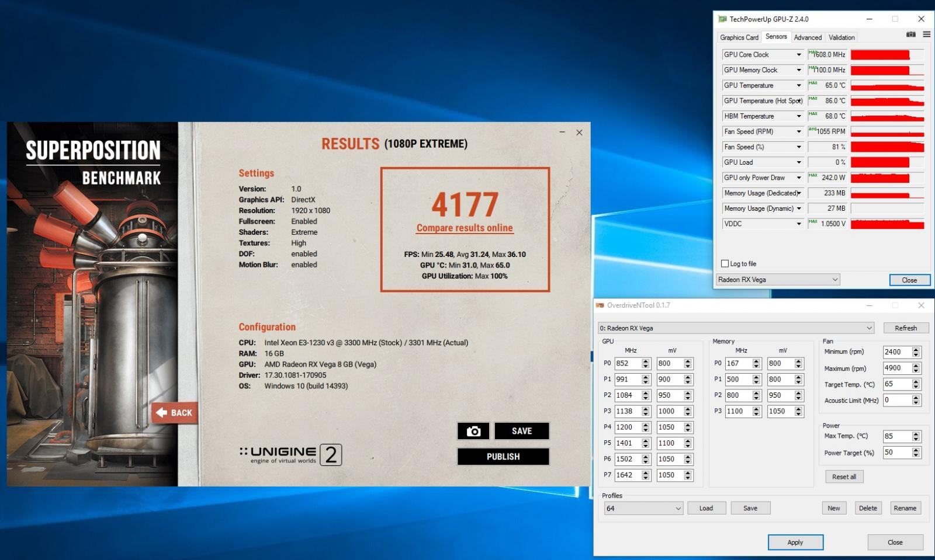The height and width of the screenshot is (560, 935).
Task: Click the GPU P0 MHz field showing 852
Action: pos(628,363)
